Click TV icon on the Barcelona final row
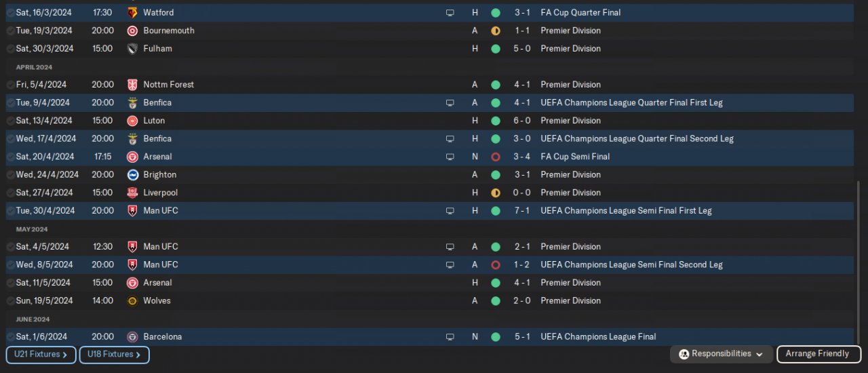 [x=450, y=336]
